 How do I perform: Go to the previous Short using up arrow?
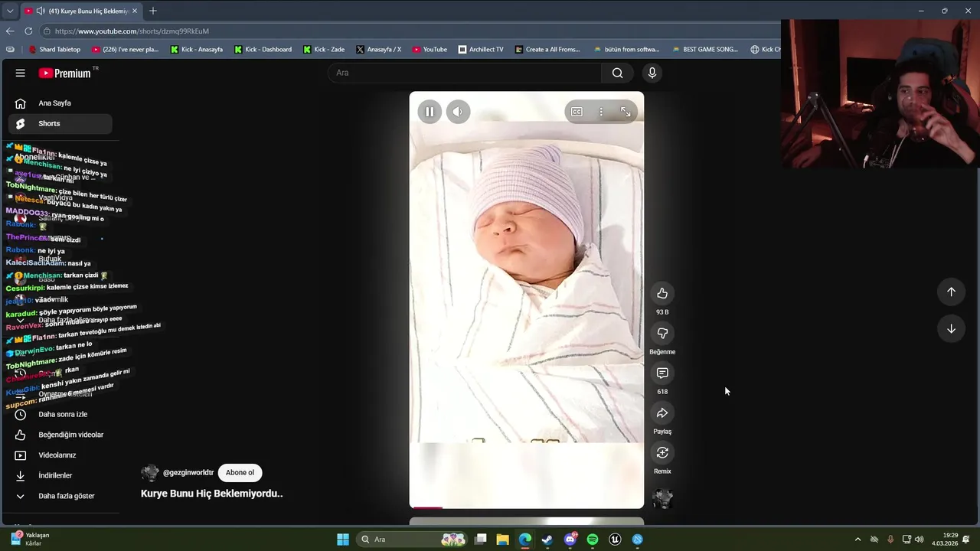[x=951, y=292]
